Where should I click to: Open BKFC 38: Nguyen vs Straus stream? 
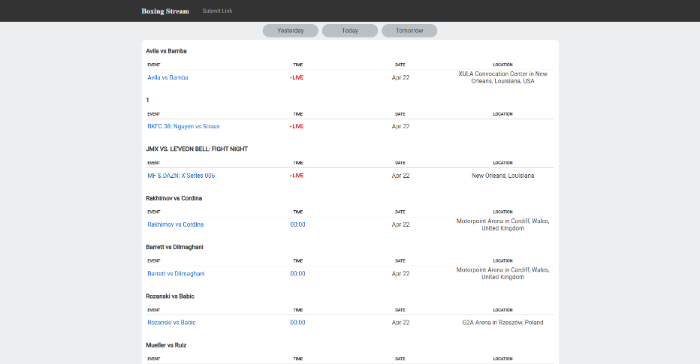[x=183, y=126]
